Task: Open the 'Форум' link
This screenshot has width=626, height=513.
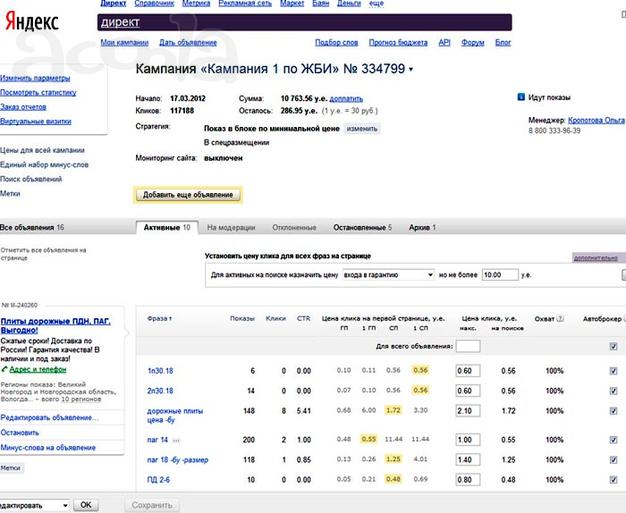Action: pos(473,43)
